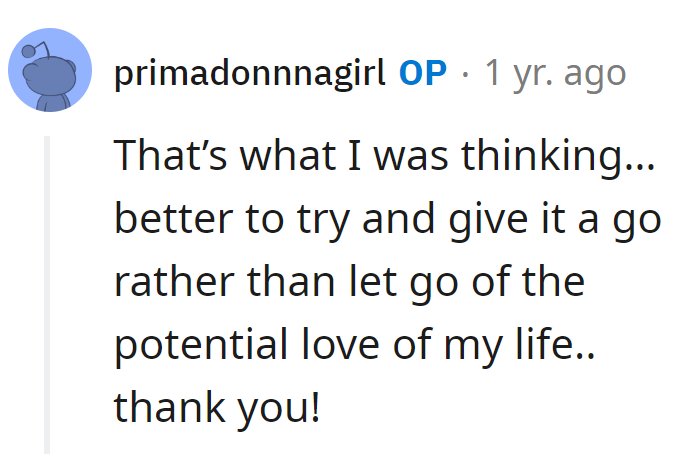
Task: Click the line "rather than let go of the"
Action: pyautogui.click(x=348, y=282)
